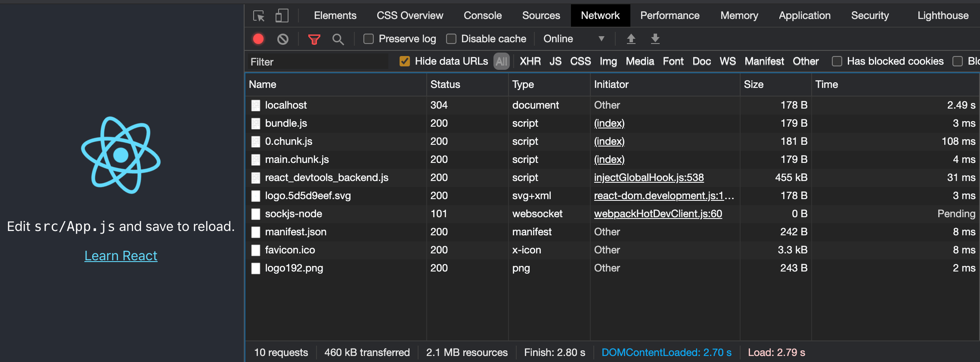Click file icon beside manifest.json
The height and width of the screenshot is (362, 980).
tap(256, 232)
